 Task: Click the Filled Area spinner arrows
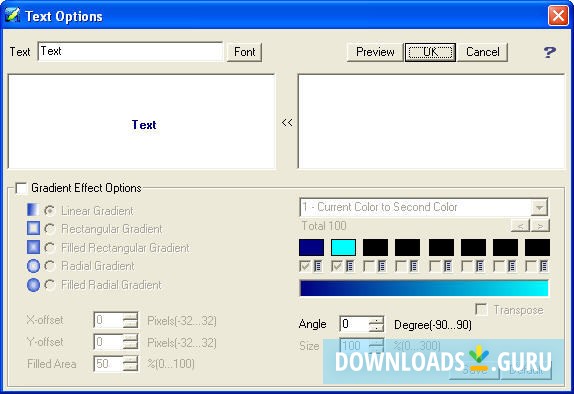tap(130, 364)
